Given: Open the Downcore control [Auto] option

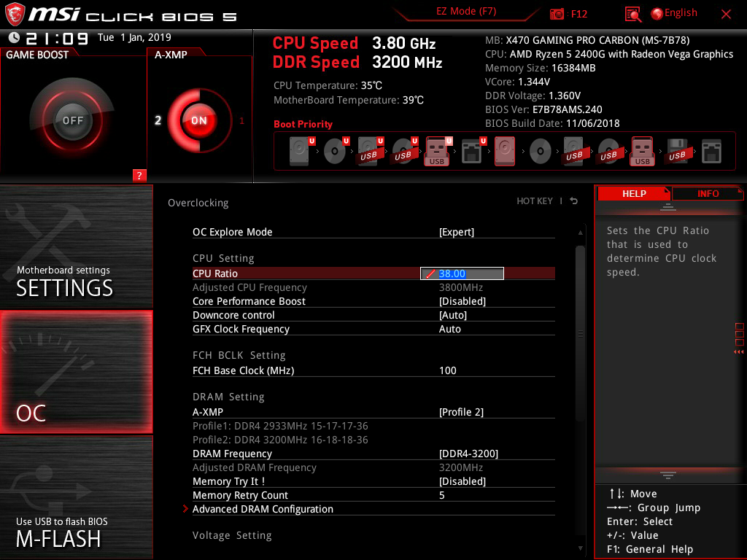Looking at the screenshot, I should coord(373,315).
